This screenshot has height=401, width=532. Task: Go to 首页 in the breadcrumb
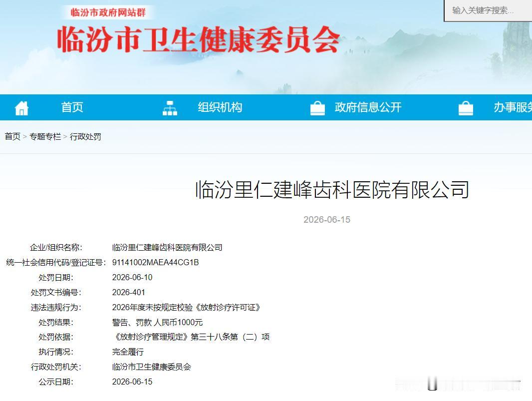tap(12, 136)
